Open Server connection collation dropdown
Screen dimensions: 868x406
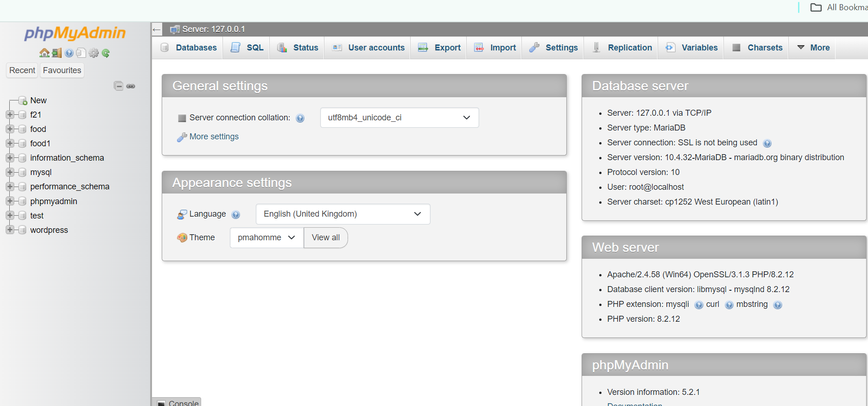tap(399, 118)
